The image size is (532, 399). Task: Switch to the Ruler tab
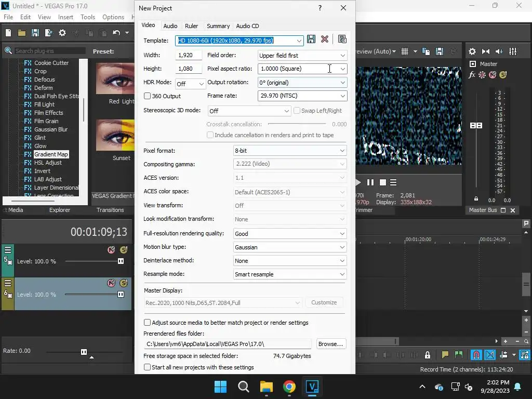point(191,26)
